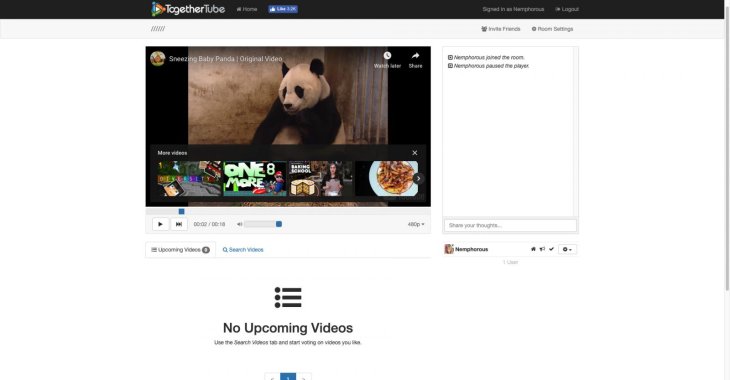Show next More videos suggestions arrow
This screenshot has height=380, width=730.
[x=418, y=178]
